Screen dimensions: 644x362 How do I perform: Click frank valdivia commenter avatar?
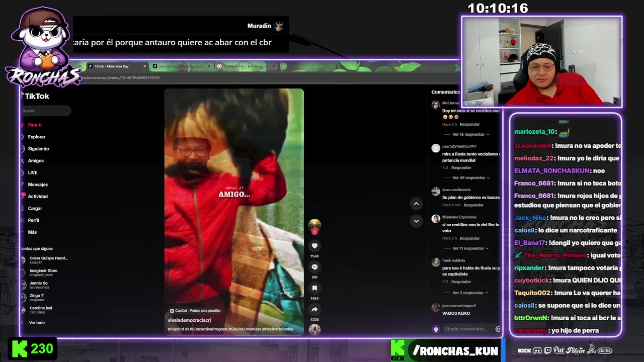click(436, 262)
